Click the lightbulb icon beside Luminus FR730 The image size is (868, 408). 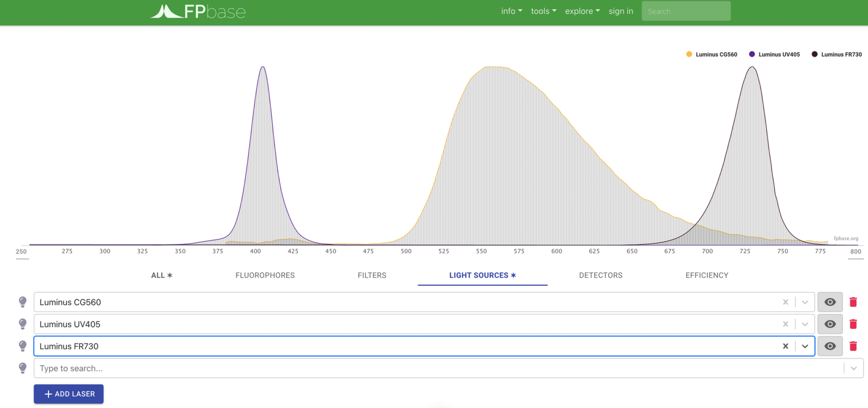pyautogui.click(x=23, y=346)
